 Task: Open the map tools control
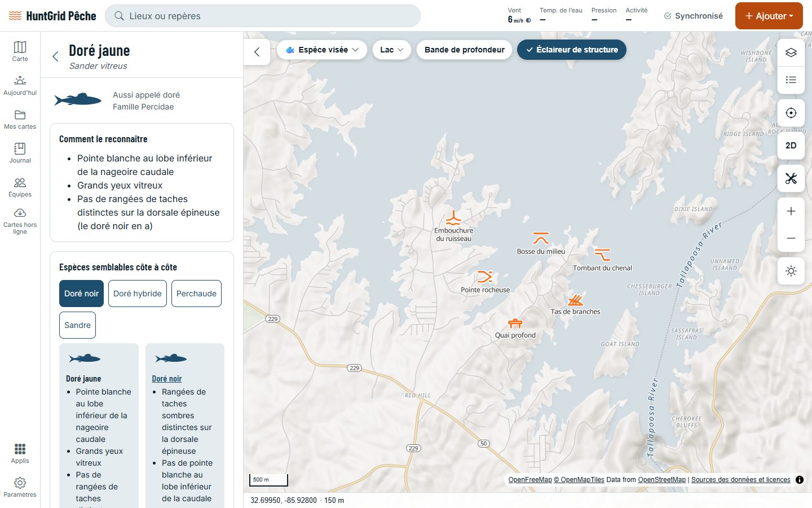pyautogui.click(x=791, y=178)
